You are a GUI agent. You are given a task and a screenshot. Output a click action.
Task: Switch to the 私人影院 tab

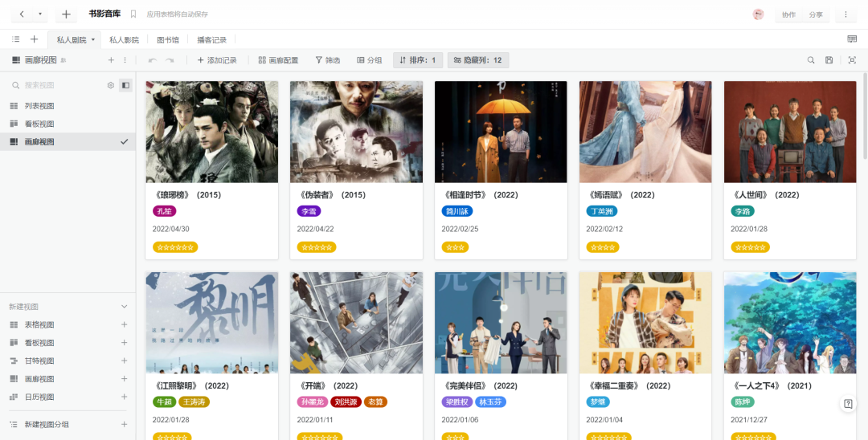[x=124, y=40]
